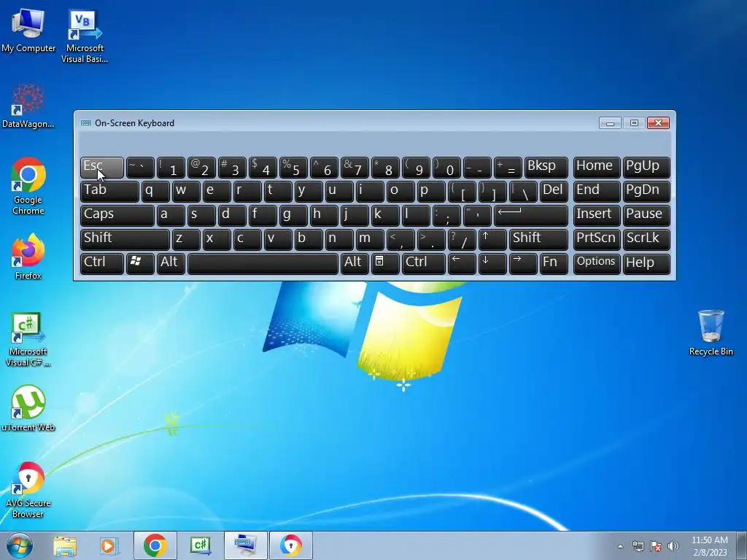Open uTorrent Web desktop shortcut
Image resolution: width=747 pixels, height=560 pixels.
click(x=28, y=408)
